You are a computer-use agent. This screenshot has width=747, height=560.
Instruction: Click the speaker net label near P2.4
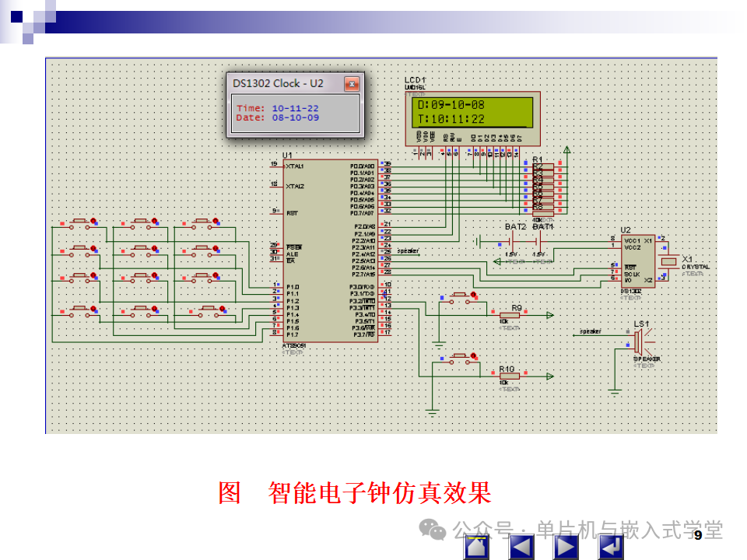[x=408, y=251]
